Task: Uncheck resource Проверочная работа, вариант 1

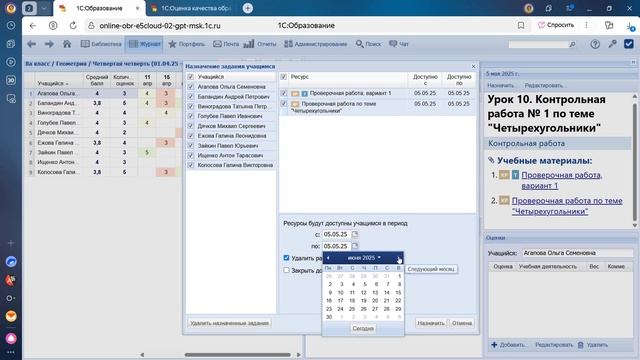Action: (284, 93)
